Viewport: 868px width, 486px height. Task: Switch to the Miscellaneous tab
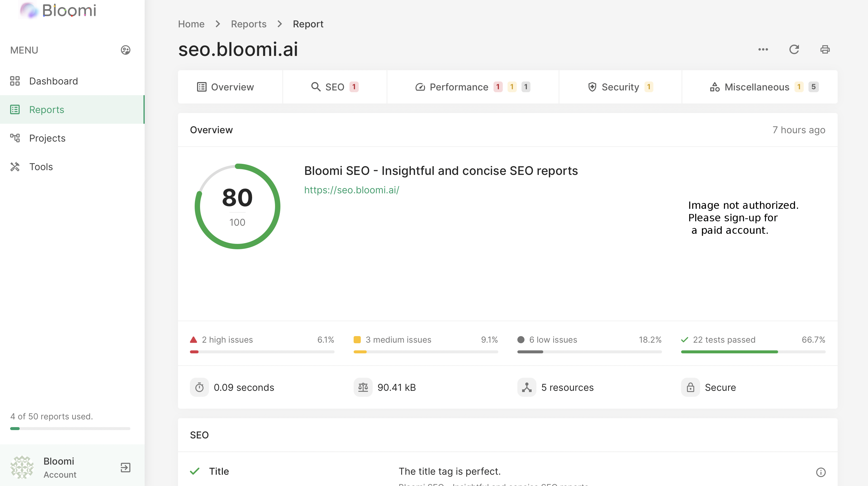[760, 87]
